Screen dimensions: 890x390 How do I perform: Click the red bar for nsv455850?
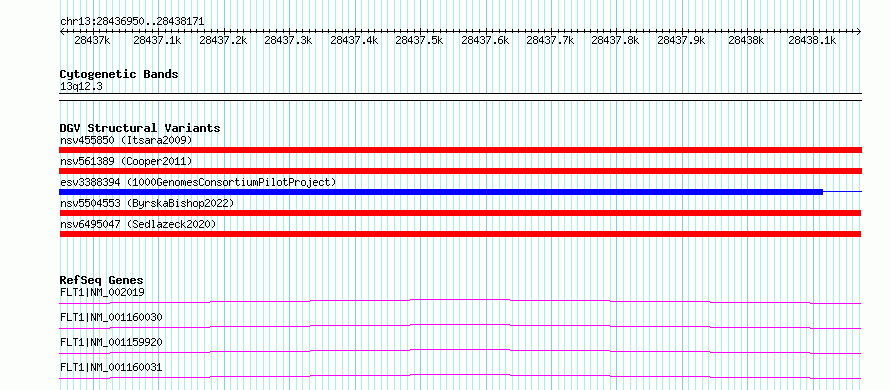[461, 150]
